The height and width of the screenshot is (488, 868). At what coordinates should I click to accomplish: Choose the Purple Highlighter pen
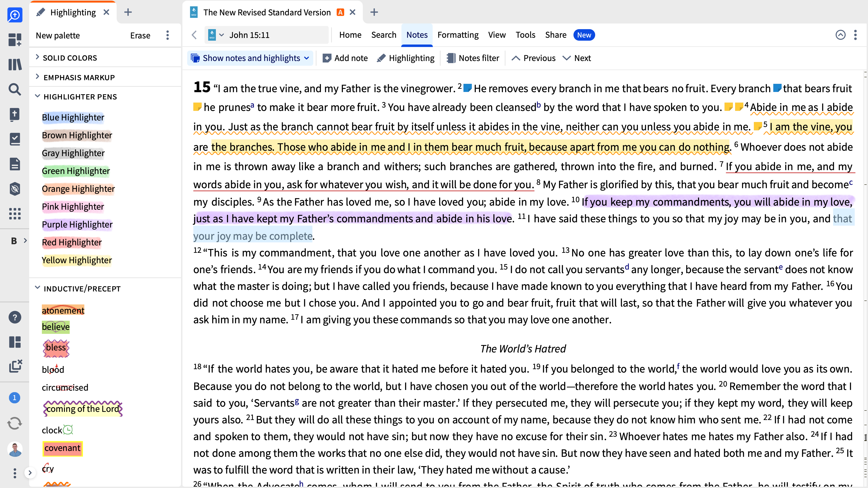point(77,224)
